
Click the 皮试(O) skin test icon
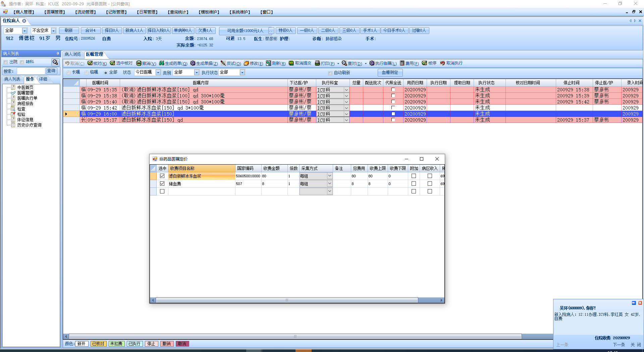click(x=223, y=63)
